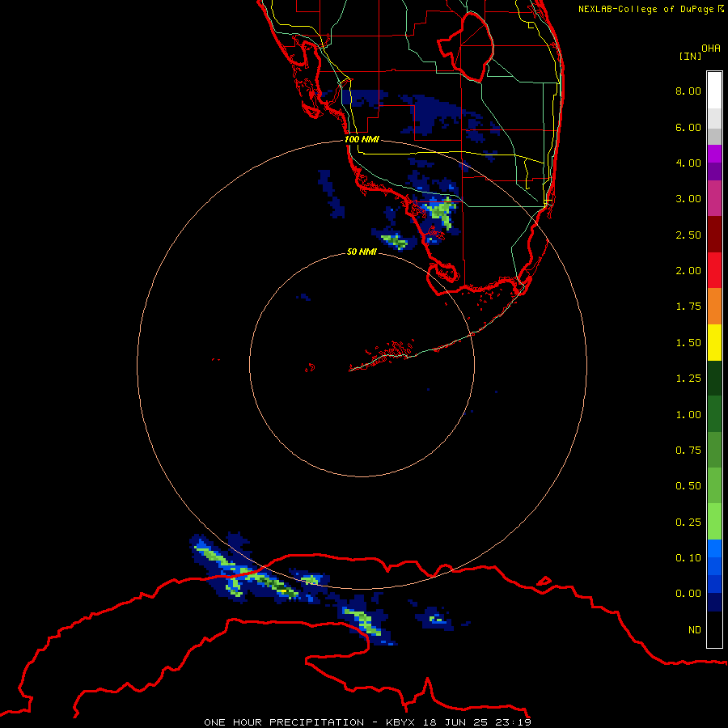The height and width of the screenshot is (728, 728).
Task: Click the black ND swatch at legend bottom
Action: [x=714, y=629]
